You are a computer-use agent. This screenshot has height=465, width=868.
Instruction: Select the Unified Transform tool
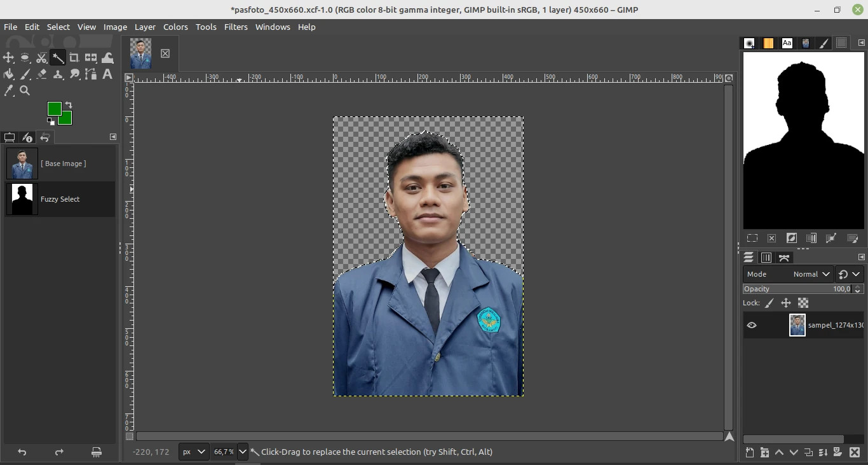(x=91, y=58)
